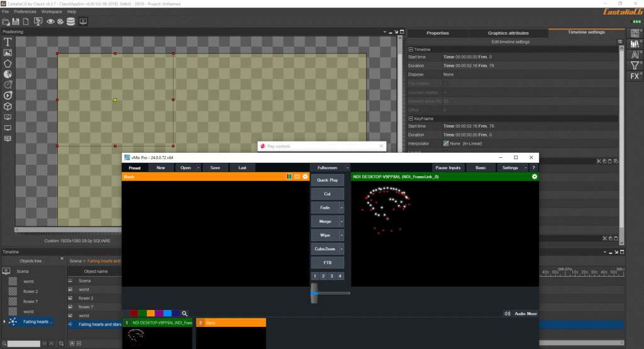644x349 pixels.
Task: Open the database stack icon in toolbar
Action: point(70,21)
